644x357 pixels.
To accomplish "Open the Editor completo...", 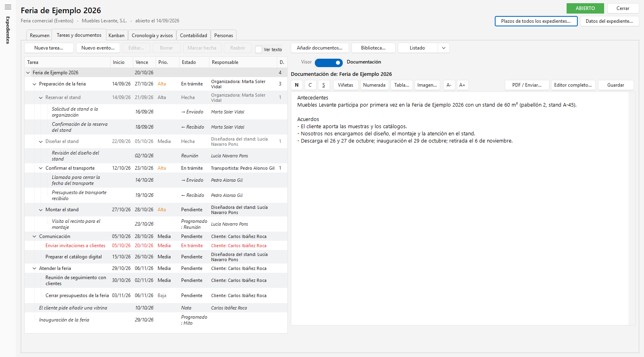I will click(x=573, y=85).
